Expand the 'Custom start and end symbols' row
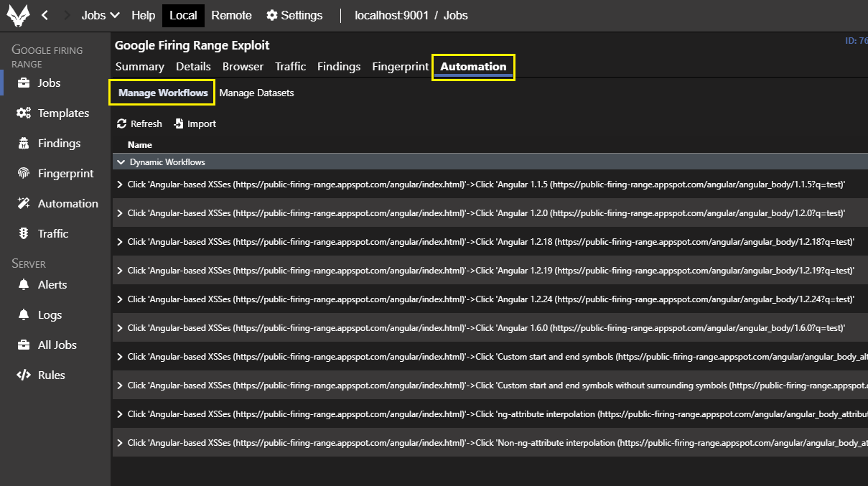 [120, 357]
